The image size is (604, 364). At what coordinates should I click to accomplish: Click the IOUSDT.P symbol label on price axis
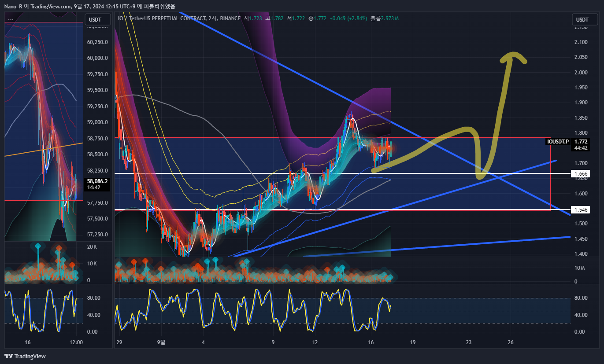point(558,141)
